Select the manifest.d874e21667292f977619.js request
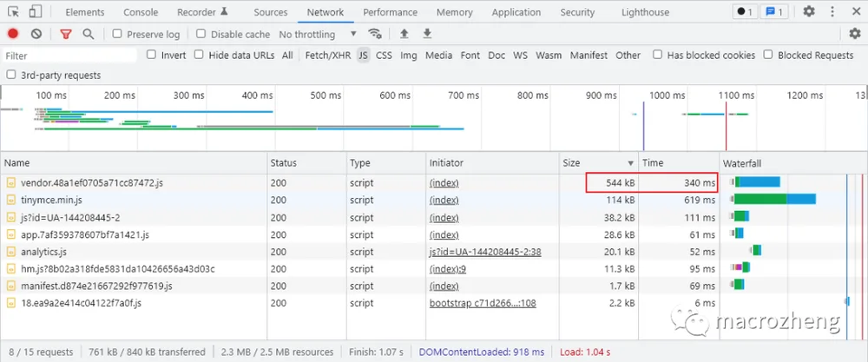This screenshot has height=362, width=868. click(96, 286)
